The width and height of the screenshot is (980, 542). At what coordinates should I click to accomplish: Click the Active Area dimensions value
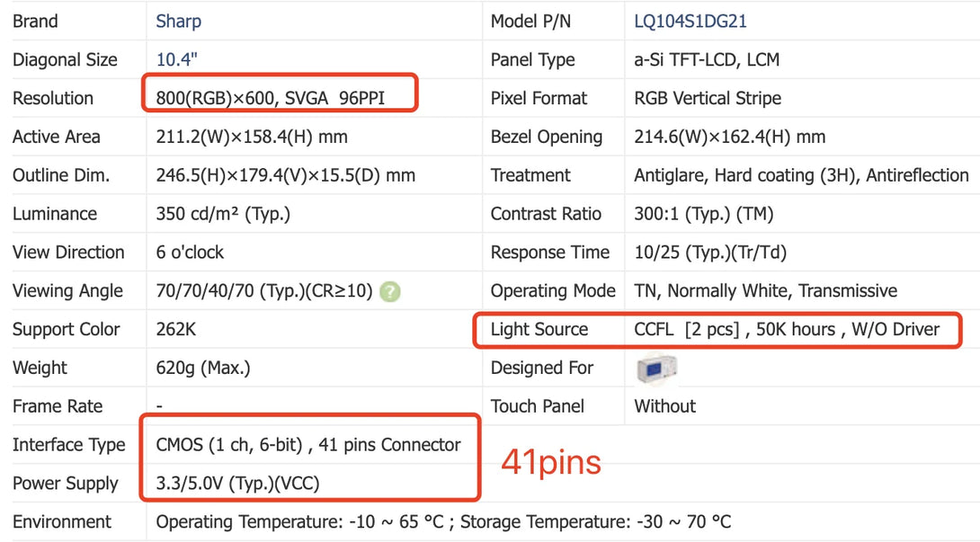tap(252, 137)
